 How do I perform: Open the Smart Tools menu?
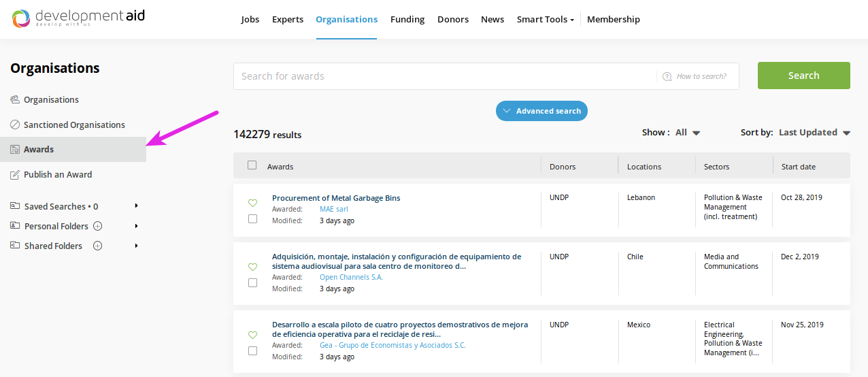[545, 19]
